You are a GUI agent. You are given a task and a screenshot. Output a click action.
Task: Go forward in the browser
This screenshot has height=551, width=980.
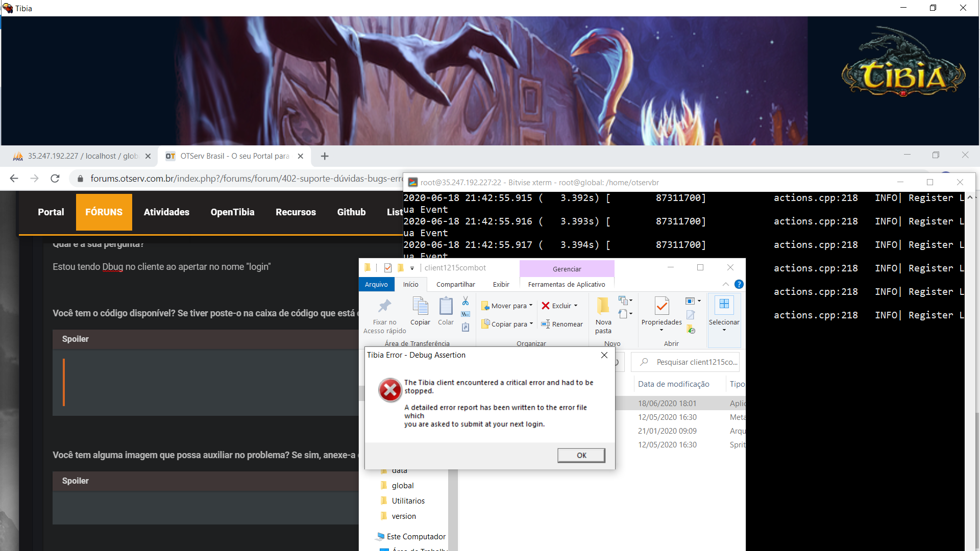(34, 178)
